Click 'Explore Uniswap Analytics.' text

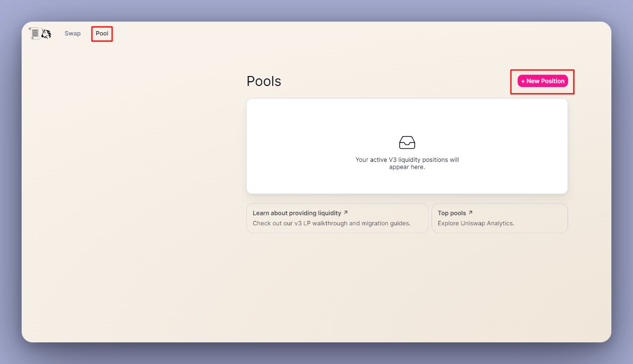pos(476,223)
